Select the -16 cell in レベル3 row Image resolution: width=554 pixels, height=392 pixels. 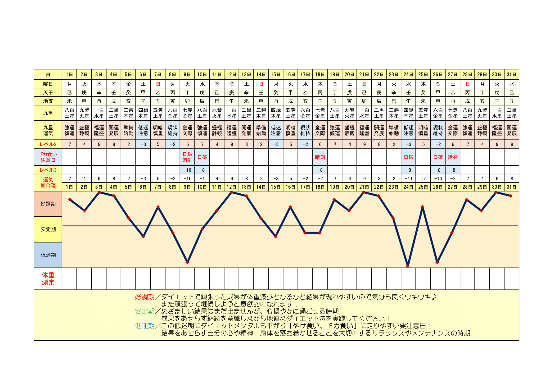[187, 170]
